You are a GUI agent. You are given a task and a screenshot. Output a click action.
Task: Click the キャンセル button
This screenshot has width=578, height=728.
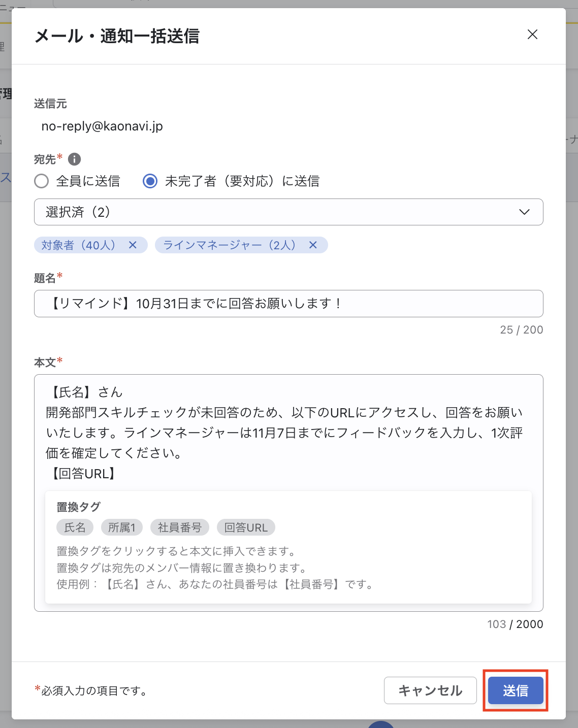(430, 690)
